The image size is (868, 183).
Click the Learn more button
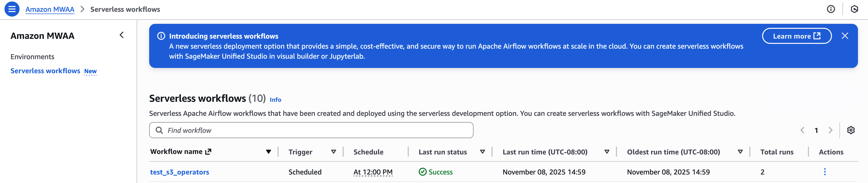coord(797,36)
